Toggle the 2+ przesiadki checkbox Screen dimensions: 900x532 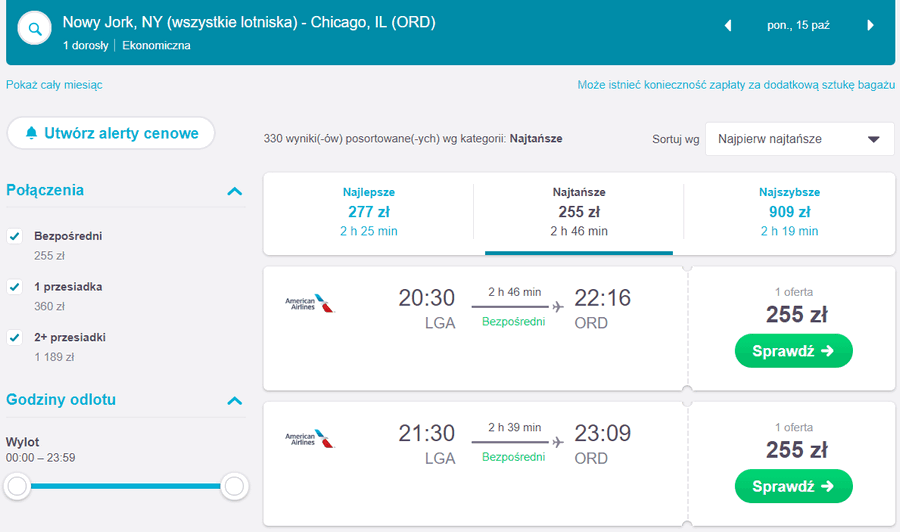pyautogui.click(x=15, y=337)
